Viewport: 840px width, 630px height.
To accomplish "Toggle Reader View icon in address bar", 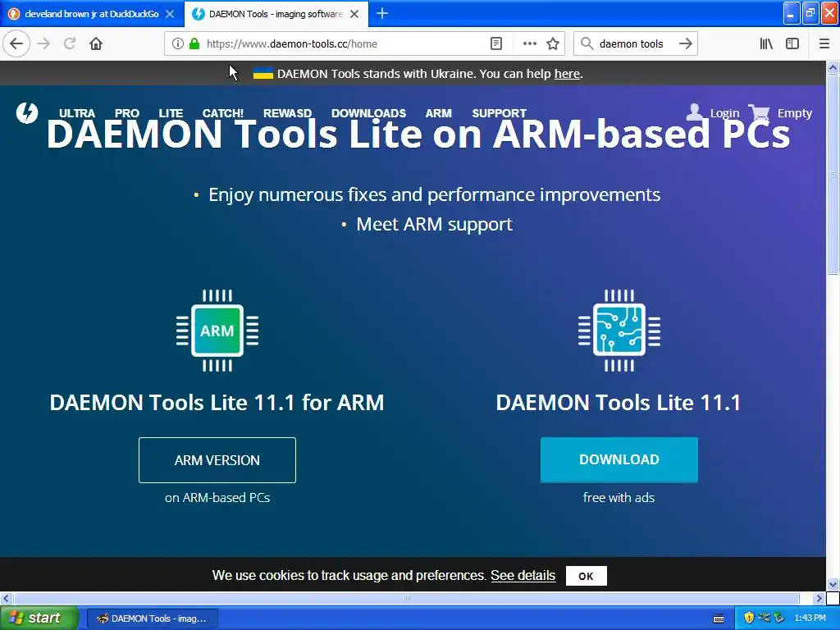I will point(496,44).
